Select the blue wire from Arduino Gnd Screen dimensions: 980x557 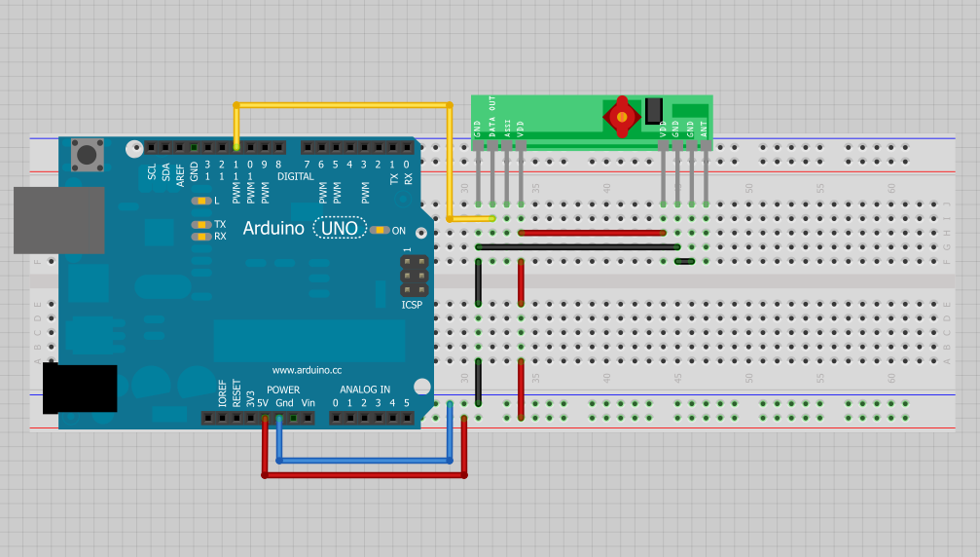(x=364, y=461)
